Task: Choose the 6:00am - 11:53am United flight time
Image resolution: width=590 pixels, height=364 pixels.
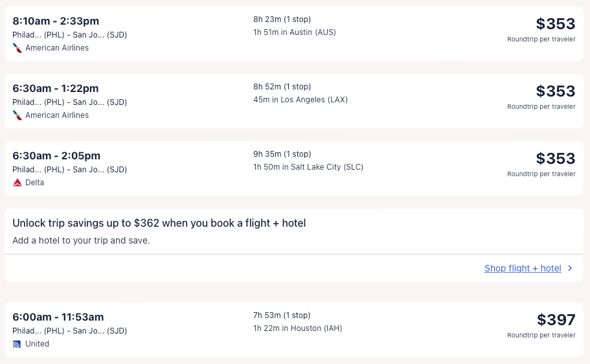Action: [58, 317]
